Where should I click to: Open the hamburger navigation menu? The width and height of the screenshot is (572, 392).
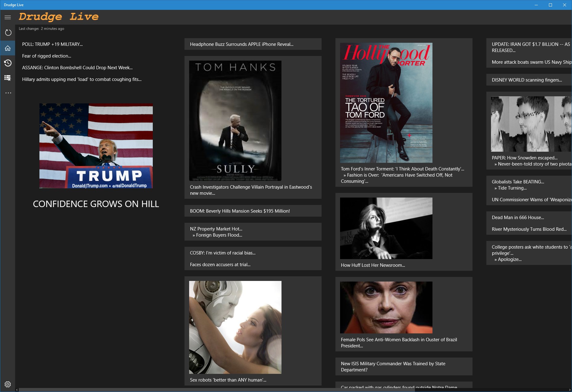[x=7, y=17]
